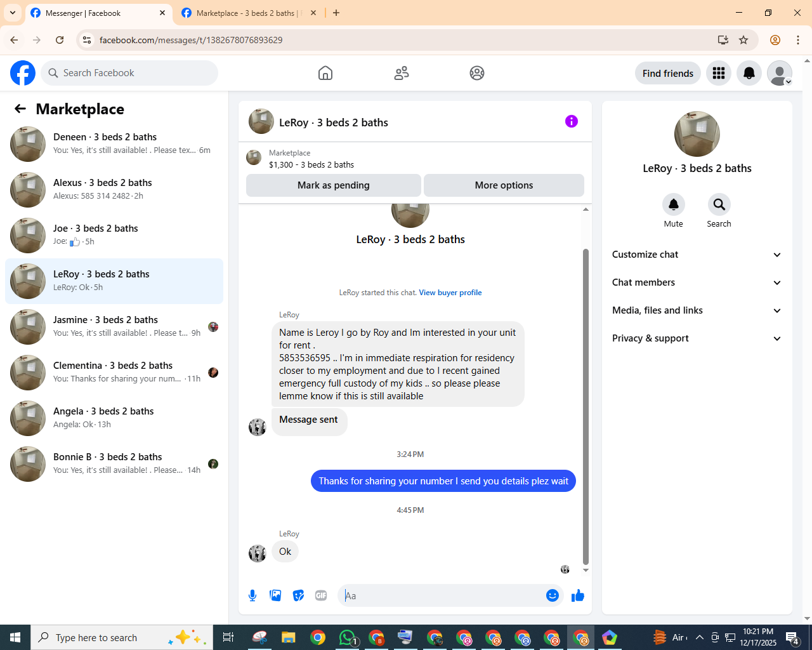The width and height of the screenshot is (812, 650).
Task: Click the Search Facebook field
Action: tap(129, 73)
